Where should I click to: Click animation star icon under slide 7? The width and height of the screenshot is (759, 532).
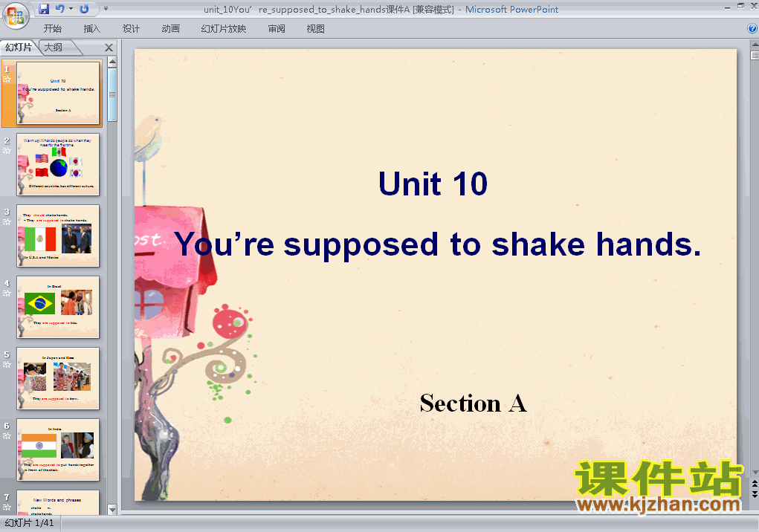7,507
